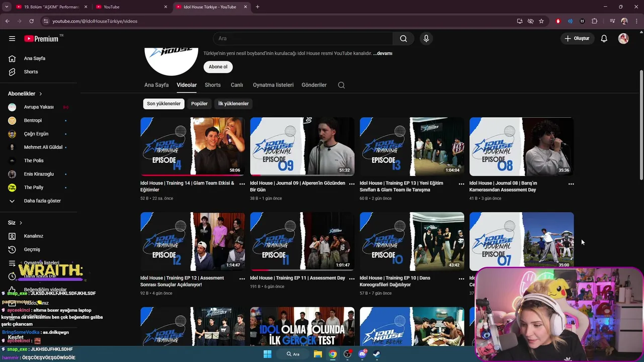Open Chrome icon in taskbar
The image size is (644, 362).
coord(333,354)
